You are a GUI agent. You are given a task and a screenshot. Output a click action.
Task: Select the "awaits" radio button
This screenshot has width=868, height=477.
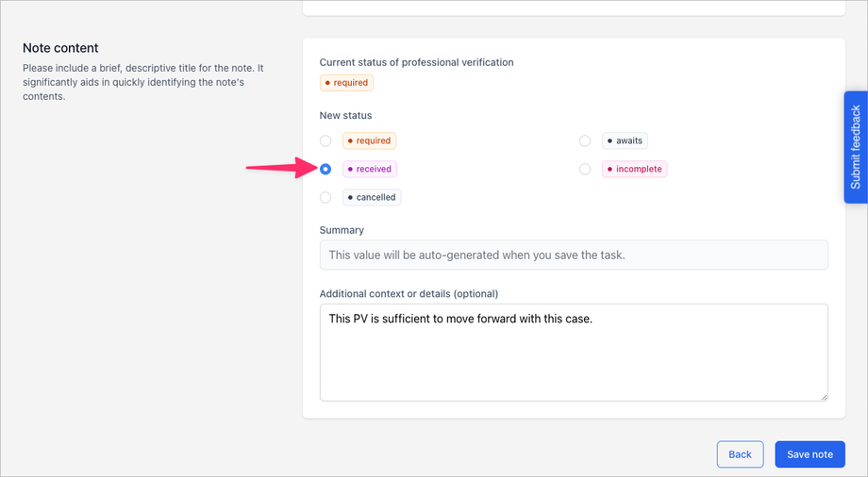pos(585,141)
